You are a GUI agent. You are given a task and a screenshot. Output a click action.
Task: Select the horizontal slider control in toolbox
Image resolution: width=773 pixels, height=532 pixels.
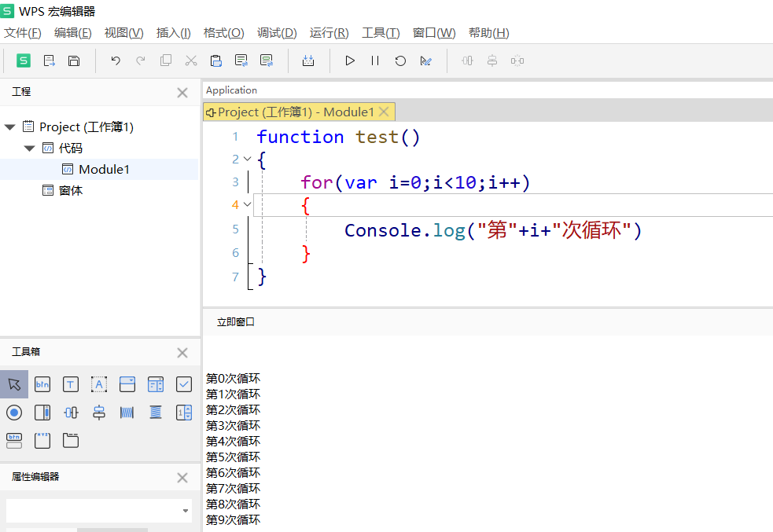[x=71, y=413]
